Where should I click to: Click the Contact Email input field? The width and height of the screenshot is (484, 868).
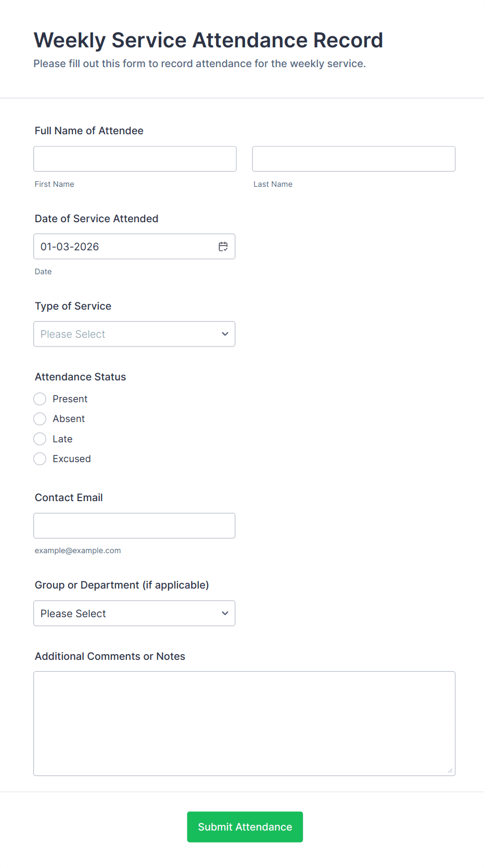pos(134,526)
